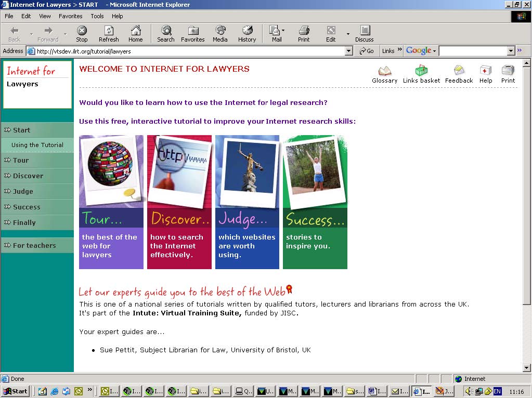Open the File menu
The image size is (532, 398).
pyautogui.click(x=9, y=16)
